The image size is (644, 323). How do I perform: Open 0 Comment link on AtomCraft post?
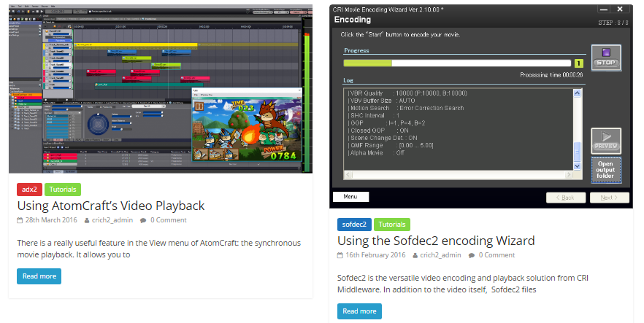[x=169, y=220]
